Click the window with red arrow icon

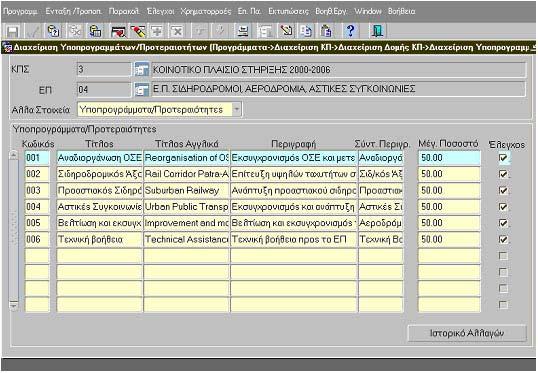118,32
